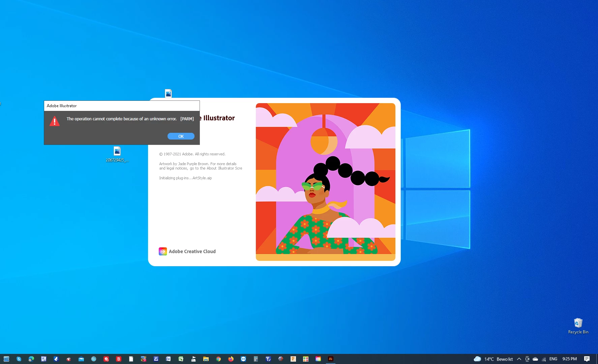Open Microsoft Edge from the taskbar
598x364 pixels.
tap(31, 359)
